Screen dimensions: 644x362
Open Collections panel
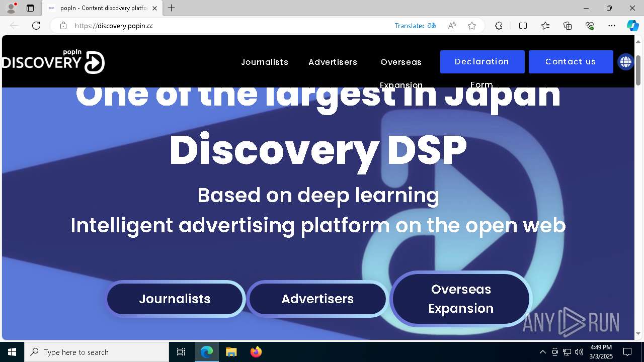(x=568, y=26)
